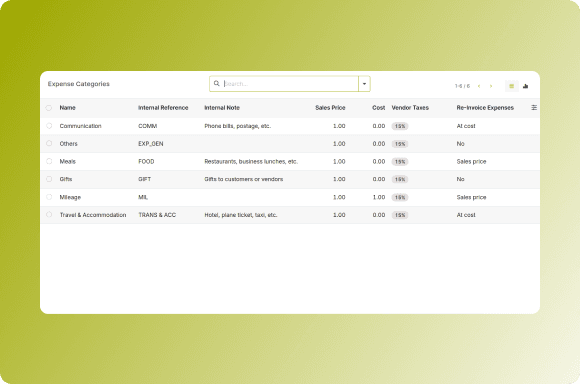
Task: Click the 15% tax tag in Others row
Action: (399, 144)
